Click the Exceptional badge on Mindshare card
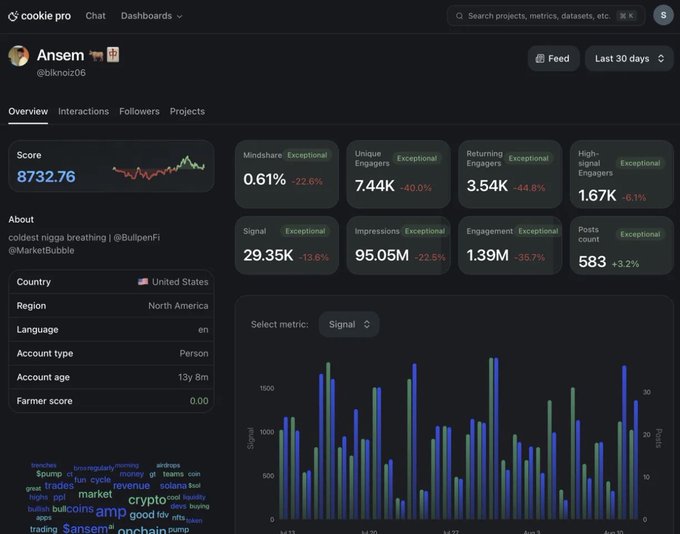680x534 pixels. point(307,155)
